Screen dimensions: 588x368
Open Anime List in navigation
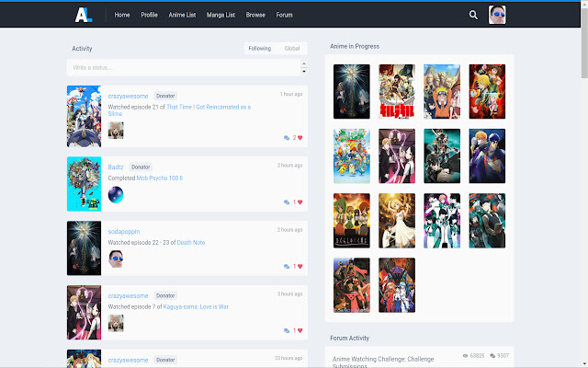(182, 15)
